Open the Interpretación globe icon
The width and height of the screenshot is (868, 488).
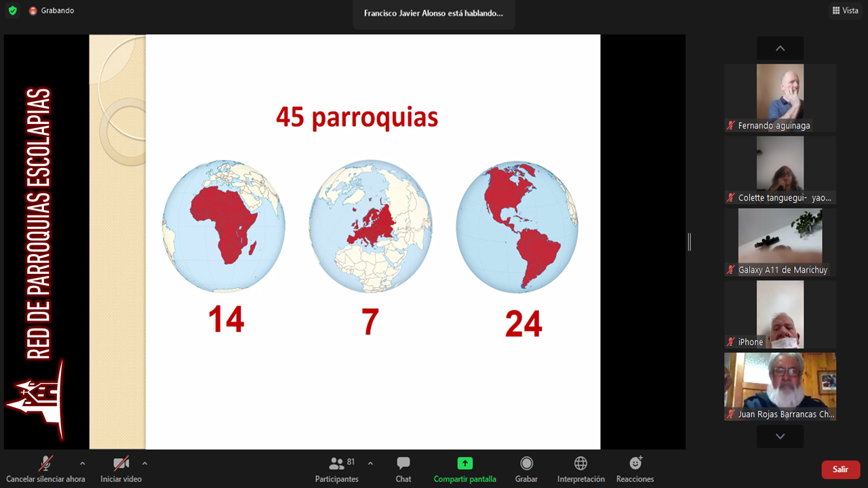point(580,464)
